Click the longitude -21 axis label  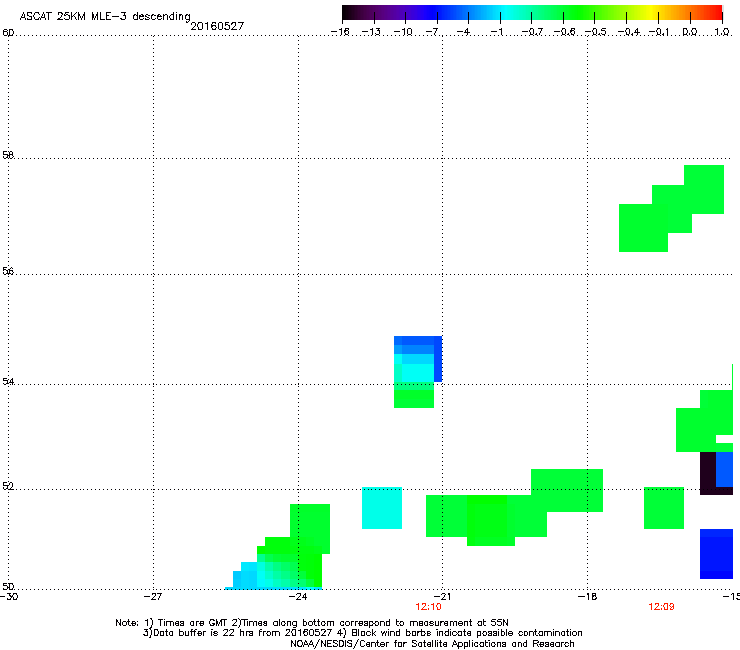[x=442, y=597]
